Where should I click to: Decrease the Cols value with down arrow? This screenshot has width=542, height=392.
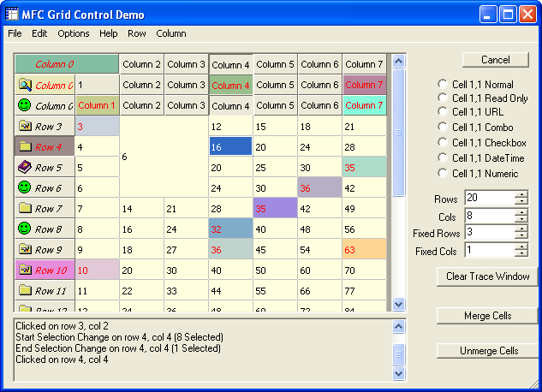pos(521,221)
